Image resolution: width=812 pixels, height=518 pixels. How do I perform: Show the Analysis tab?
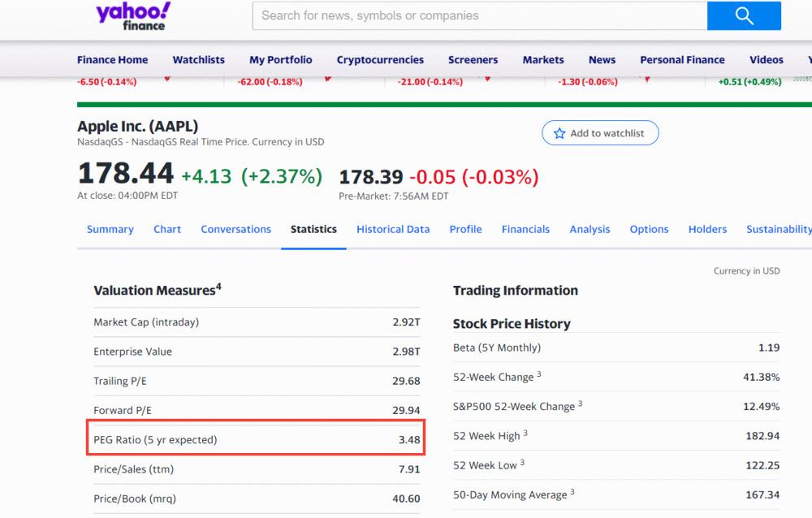point(590,229)
